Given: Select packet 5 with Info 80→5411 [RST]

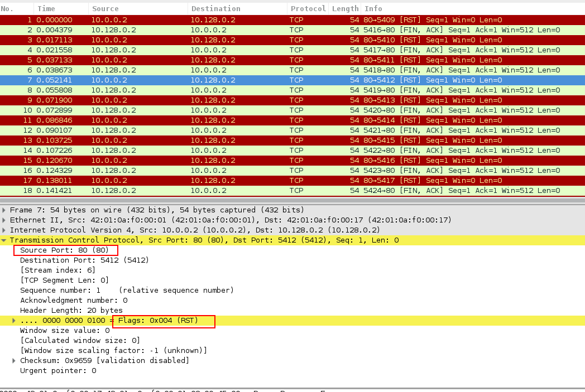Looking at the screenshot, I should click(x=292, y=60).
